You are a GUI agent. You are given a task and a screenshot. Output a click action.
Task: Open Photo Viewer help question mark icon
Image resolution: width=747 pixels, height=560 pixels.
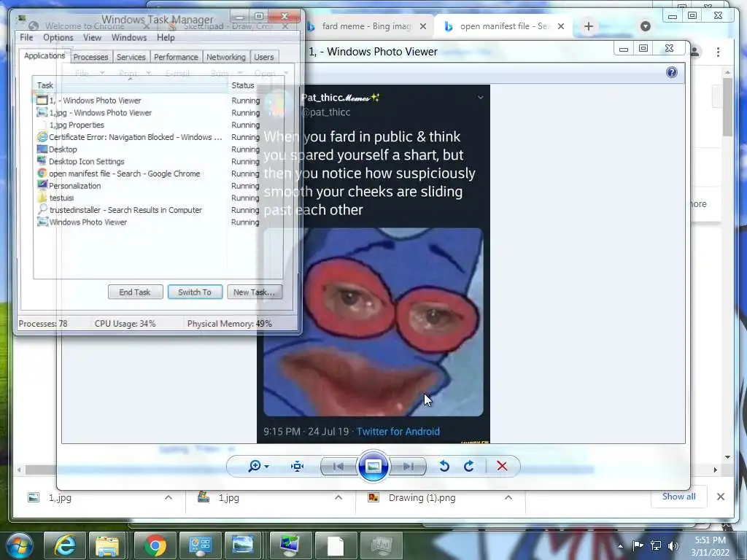[672, 72]
